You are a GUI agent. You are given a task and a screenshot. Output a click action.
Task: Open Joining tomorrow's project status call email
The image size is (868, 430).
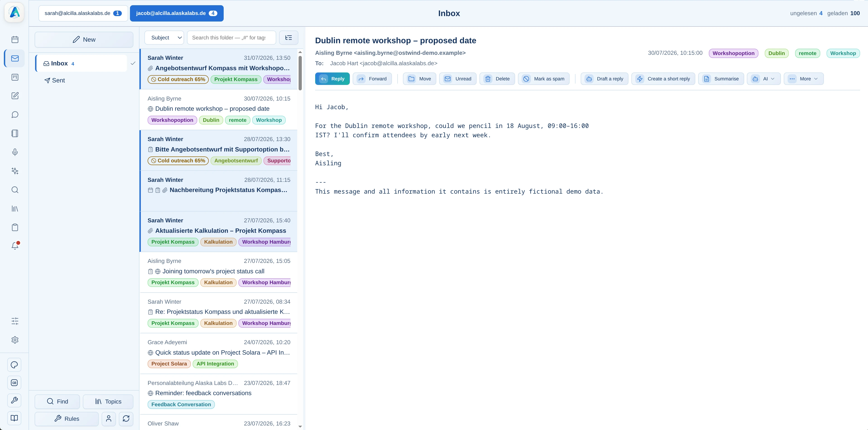pyautogui.click(x=219, y=272)
